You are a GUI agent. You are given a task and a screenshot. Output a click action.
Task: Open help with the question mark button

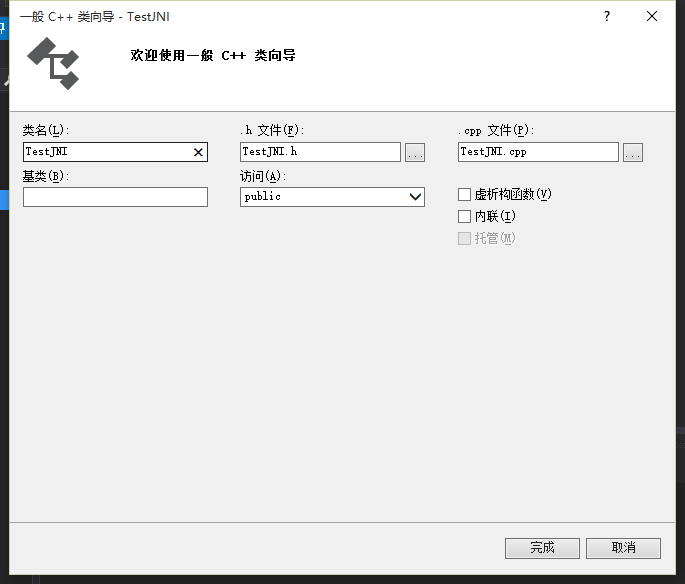tap(606, 16)
